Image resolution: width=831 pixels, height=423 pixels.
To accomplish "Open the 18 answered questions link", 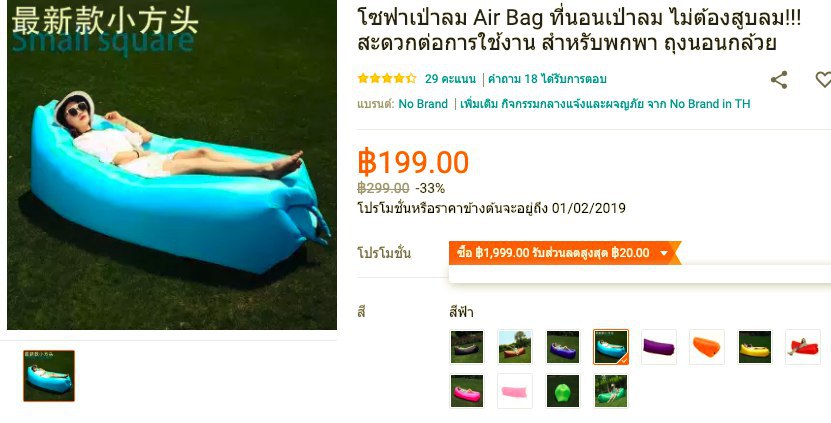I will pos(547,79).
